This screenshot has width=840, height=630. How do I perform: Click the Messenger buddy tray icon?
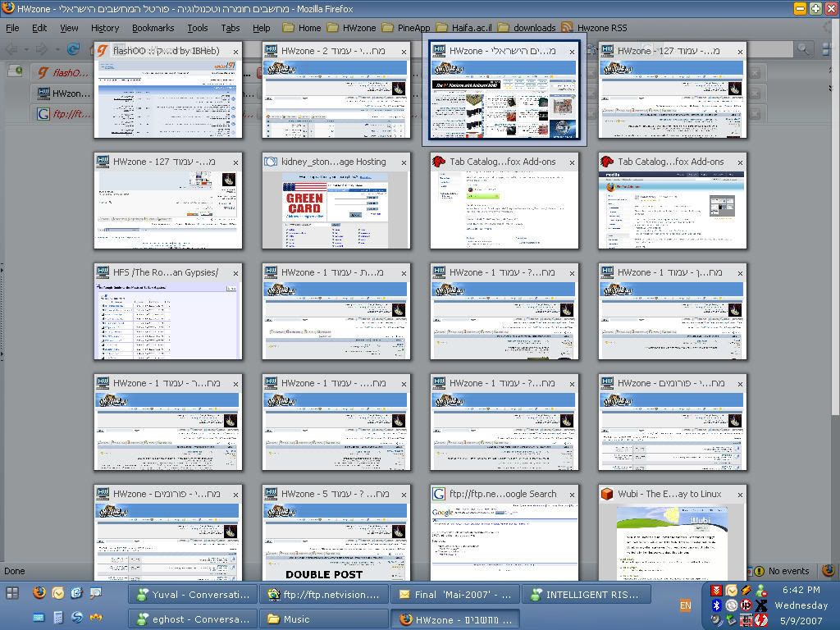pos(760,591)
